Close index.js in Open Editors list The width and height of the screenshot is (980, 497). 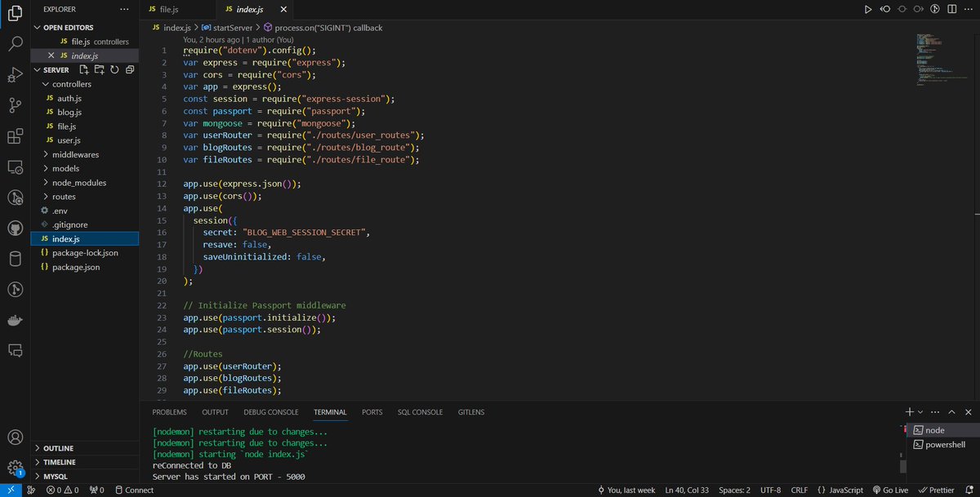(51, 55)
